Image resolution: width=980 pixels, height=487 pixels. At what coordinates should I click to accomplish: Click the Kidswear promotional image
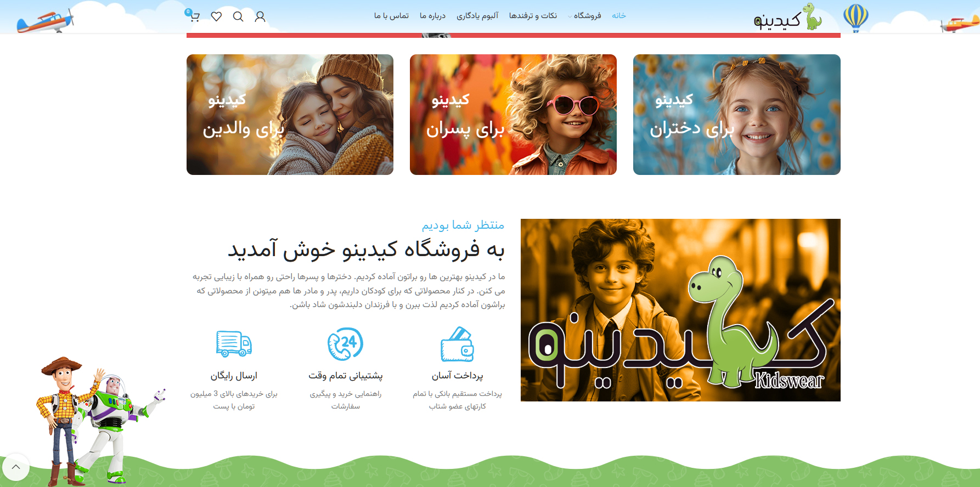680,310
